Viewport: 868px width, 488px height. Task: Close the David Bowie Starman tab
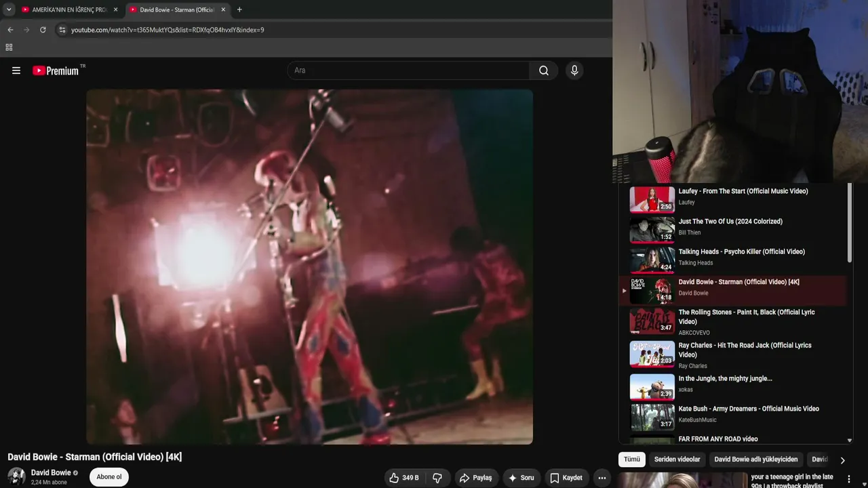tap(223, 9)
